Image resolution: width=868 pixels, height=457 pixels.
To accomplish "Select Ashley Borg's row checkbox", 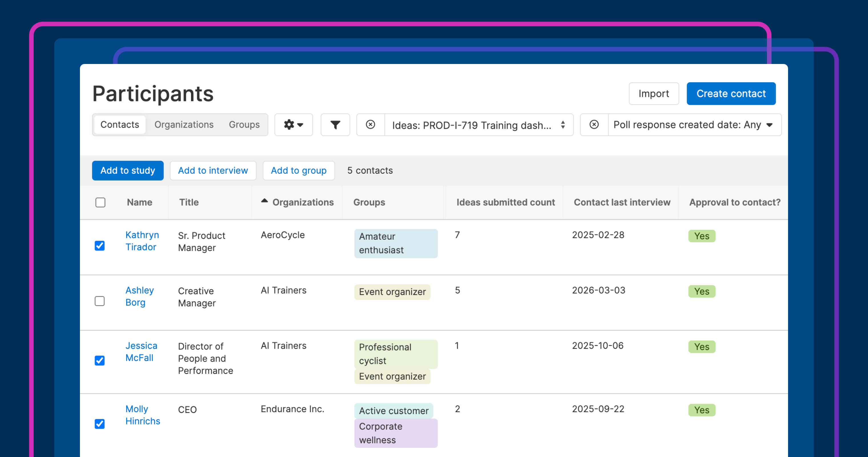I will pyautogui.click(x=100, y=301).
